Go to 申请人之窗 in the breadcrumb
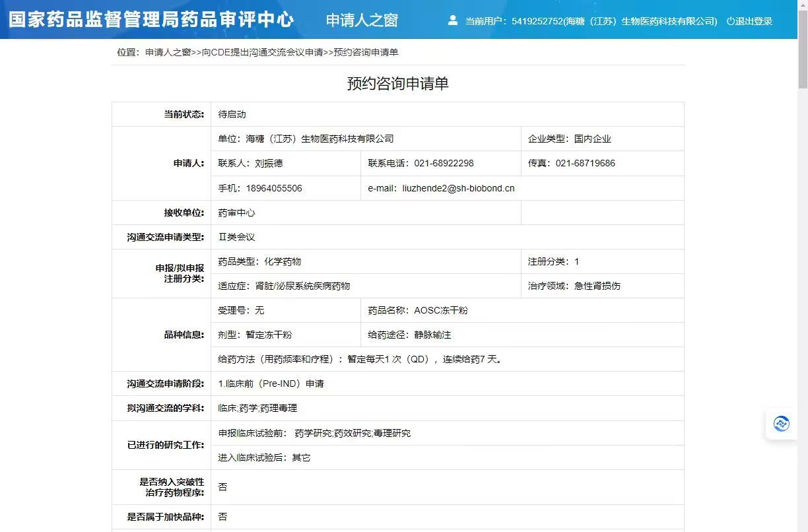The width and height of the screenshot is (808, 532). click(168, 52)
